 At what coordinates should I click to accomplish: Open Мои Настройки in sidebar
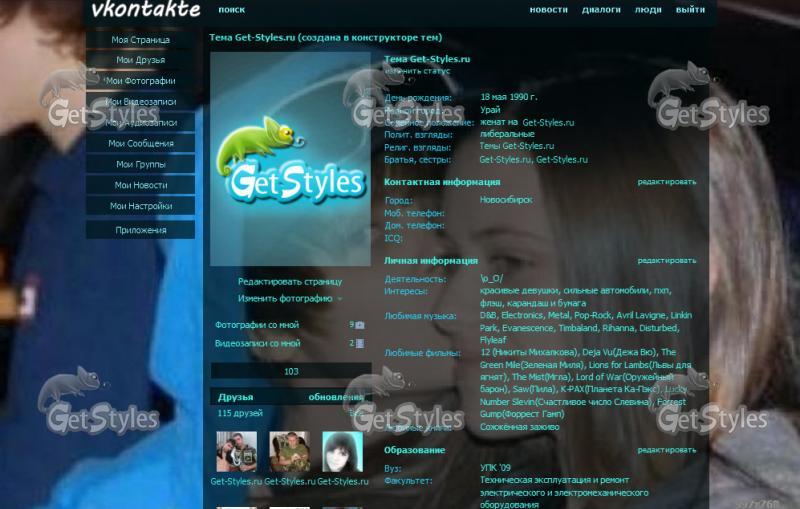click(140, 206)
